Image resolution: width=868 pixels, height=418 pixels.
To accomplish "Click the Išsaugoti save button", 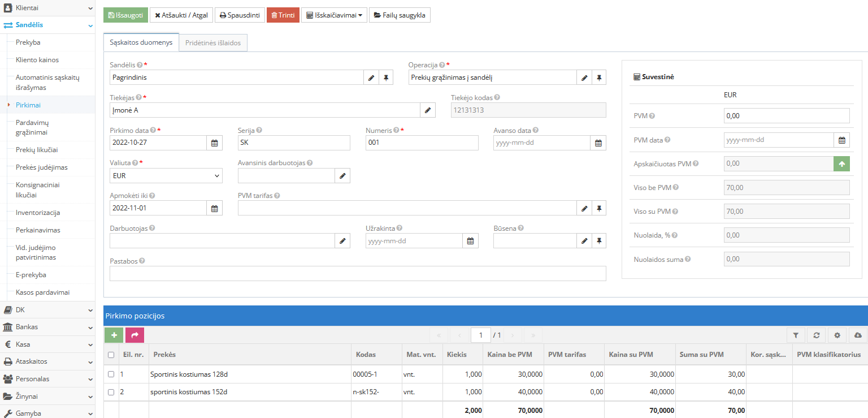I will tap(125, 15).
